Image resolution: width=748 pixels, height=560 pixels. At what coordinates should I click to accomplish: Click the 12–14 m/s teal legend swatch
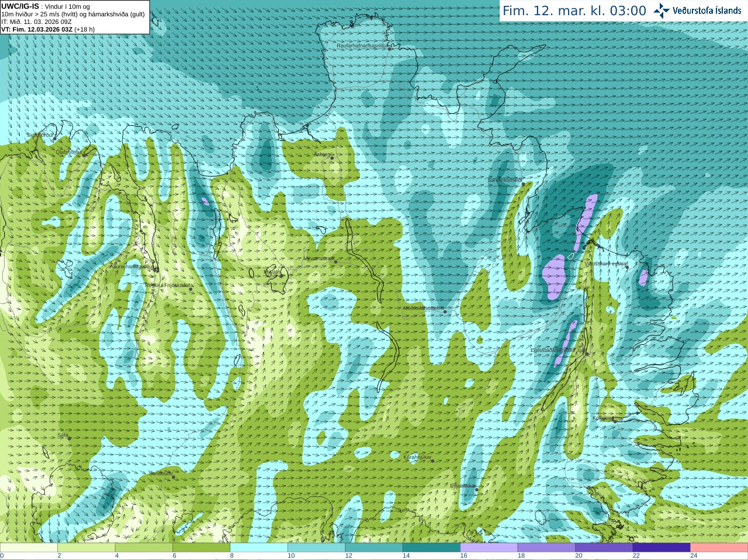pos(374,548)
